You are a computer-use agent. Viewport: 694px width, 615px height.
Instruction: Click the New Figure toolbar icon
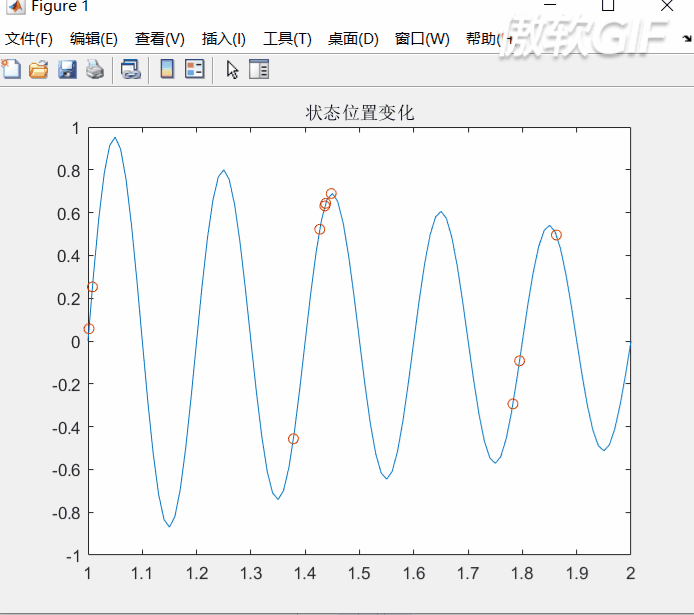tap(11, 69)
